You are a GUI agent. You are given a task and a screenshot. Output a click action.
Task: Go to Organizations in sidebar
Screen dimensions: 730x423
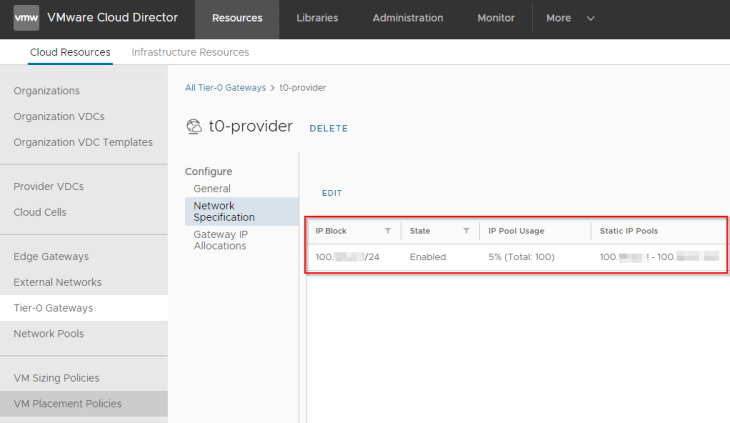47,91
